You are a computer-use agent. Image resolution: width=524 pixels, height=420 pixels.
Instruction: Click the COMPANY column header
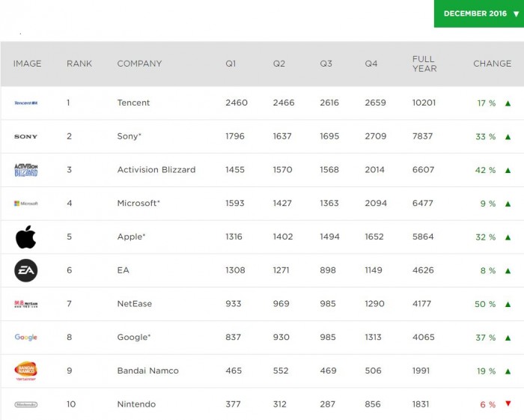point(139,64)
